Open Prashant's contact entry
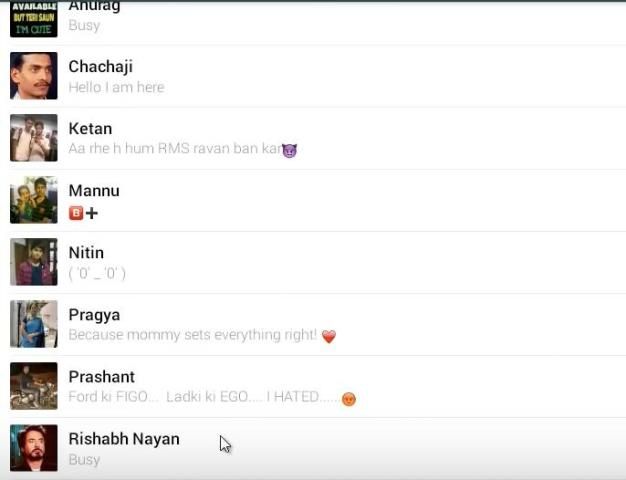 click(313, 387)
